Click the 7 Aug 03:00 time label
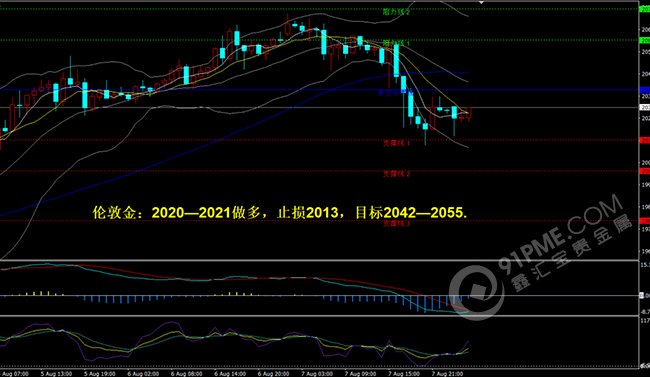The height and width of the screenshot is (377, 650). (317, 374)
